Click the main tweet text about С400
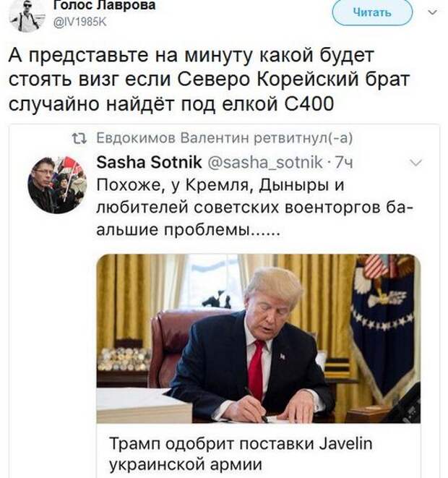The height and width of the screenshot is (478, 448). pyautogui.click(x=209, y=80)
